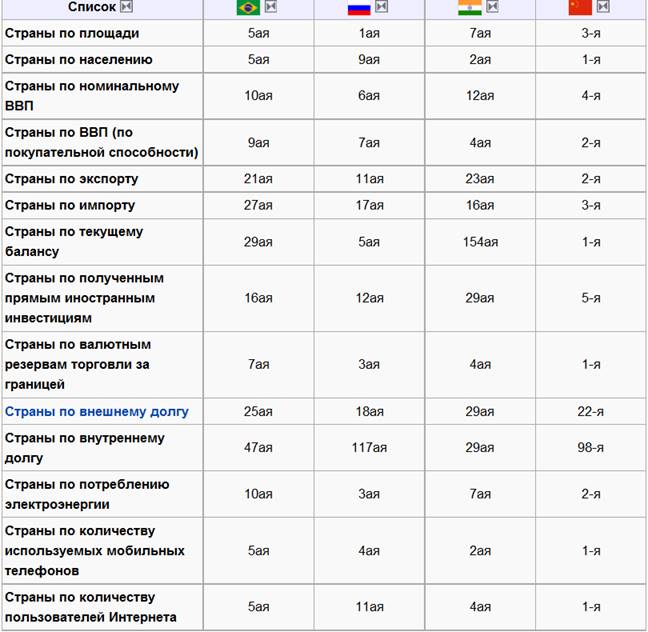
Task: Sort by the Brazil column
Action: click(270, 7)
